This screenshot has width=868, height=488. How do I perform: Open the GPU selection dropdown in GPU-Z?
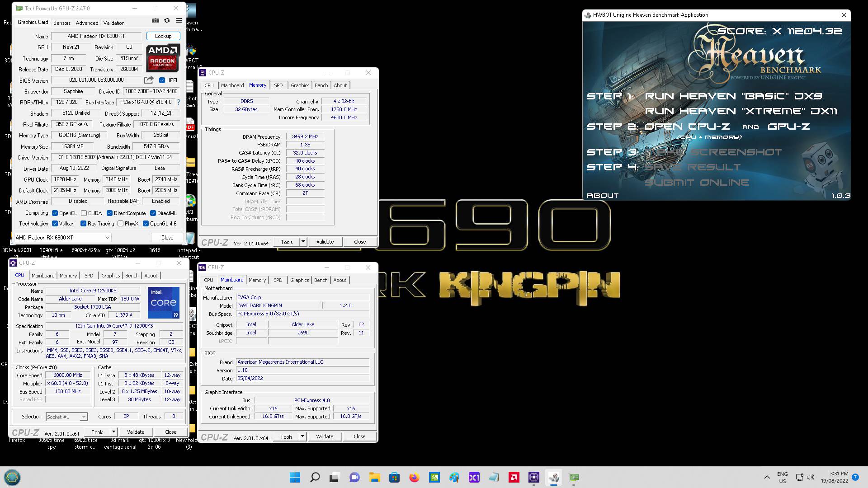click(x=62, y=238)
